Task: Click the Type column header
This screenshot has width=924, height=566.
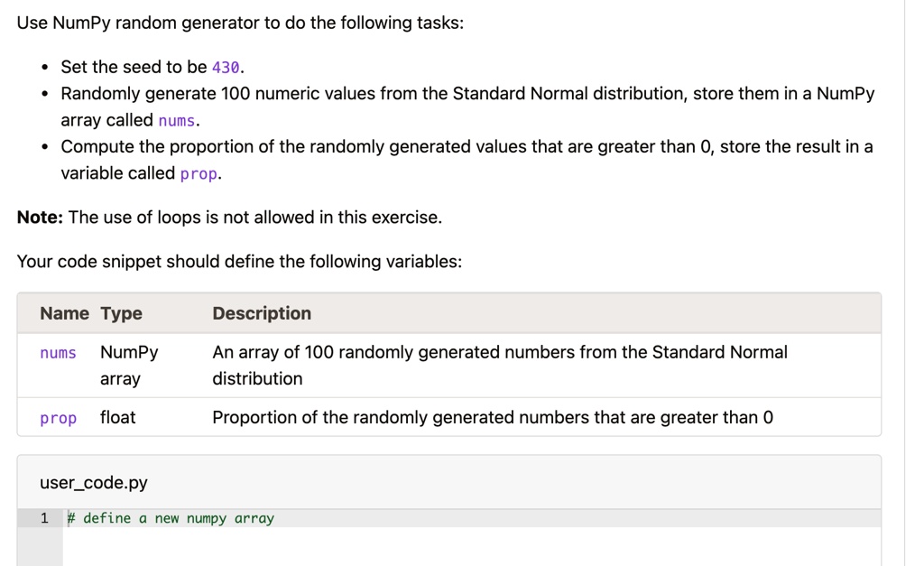Action: [121, 313]
